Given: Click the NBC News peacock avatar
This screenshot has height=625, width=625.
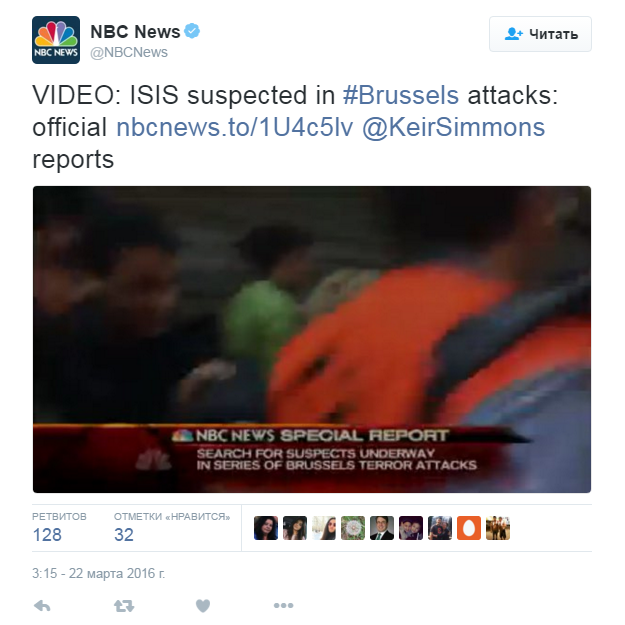Looking at the screenshot, I should click(56, 40).
